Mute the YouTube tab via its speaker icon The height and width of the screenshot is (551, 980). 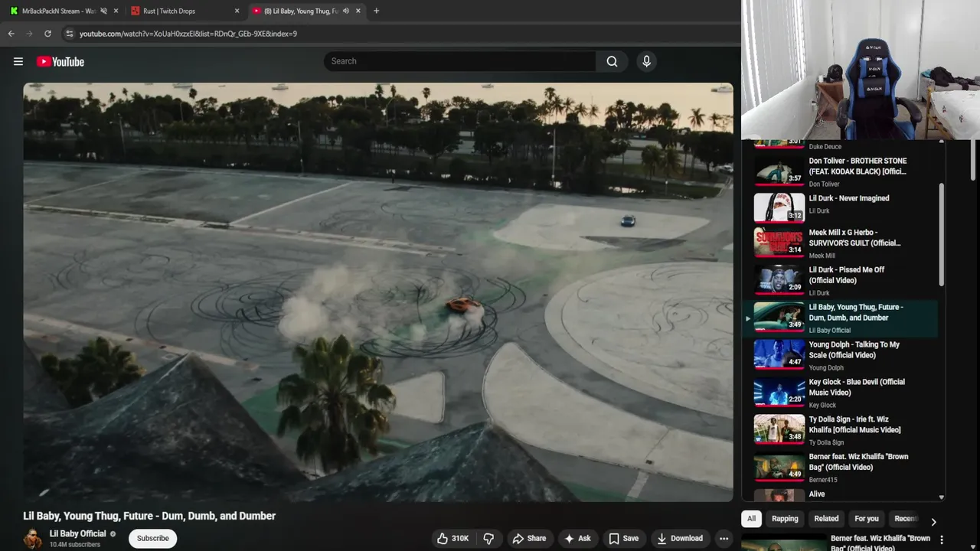[345, 11]
